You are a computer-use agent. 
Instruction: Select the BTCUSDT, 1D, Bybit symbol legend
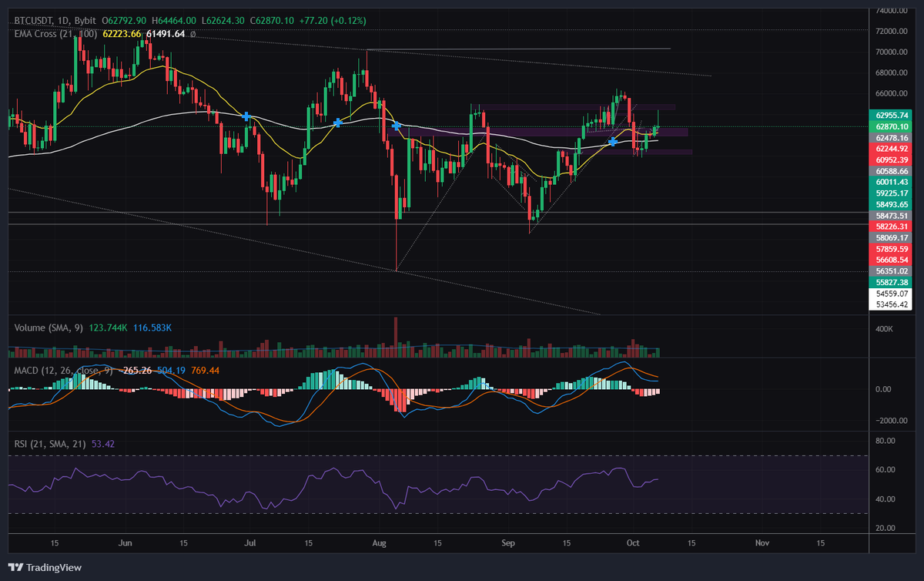[54, 22]
